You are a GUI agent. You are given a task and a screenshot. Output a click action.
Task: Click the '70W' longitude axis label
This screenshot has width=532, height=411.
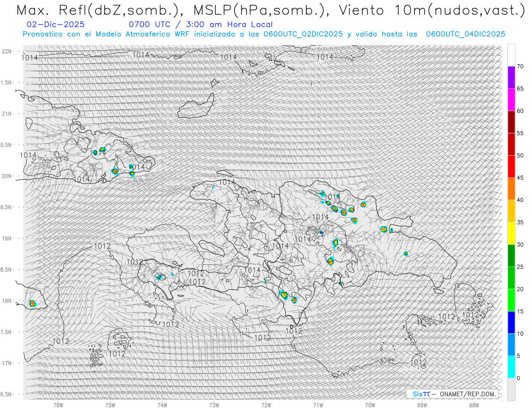[x=370, y=404]
